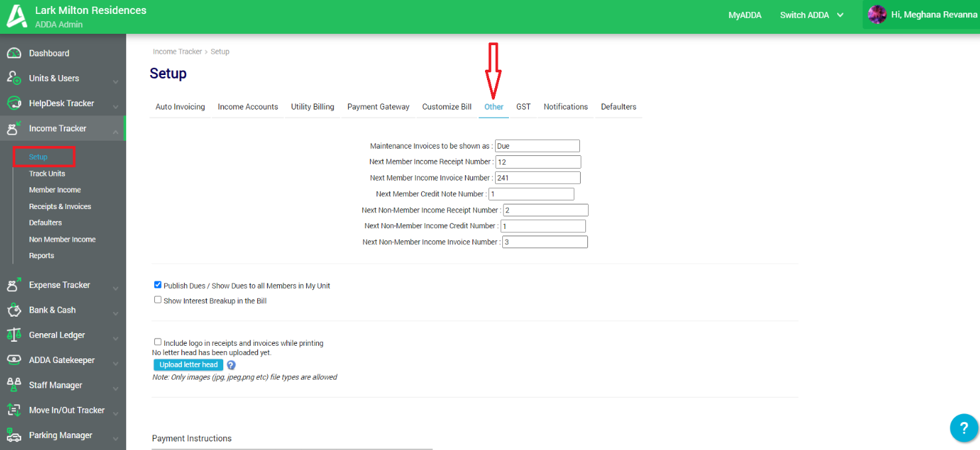The height and width of the screenshot is (450, 980).
Task: Edit Next Member Income Invoice Number field
Action: coord(538,178)
